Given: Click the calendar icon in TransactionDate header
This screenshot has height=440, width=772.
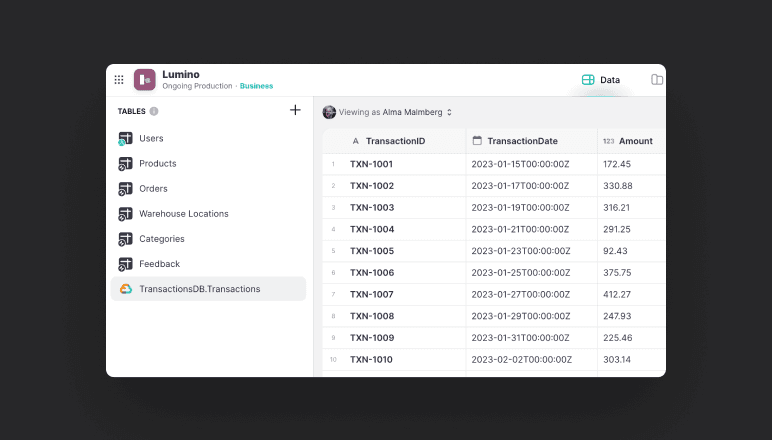Looking at the screenshot, I should 477,141.
